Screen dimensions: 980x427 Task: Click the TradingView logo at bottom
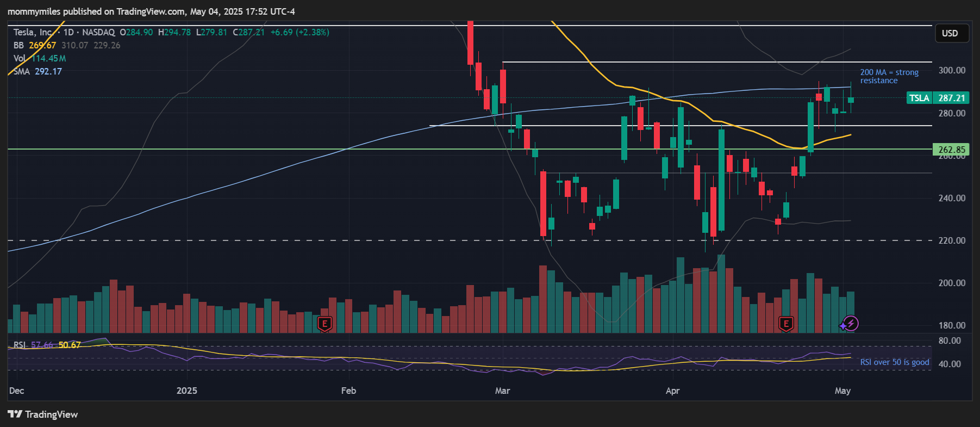tap(43, 414)
